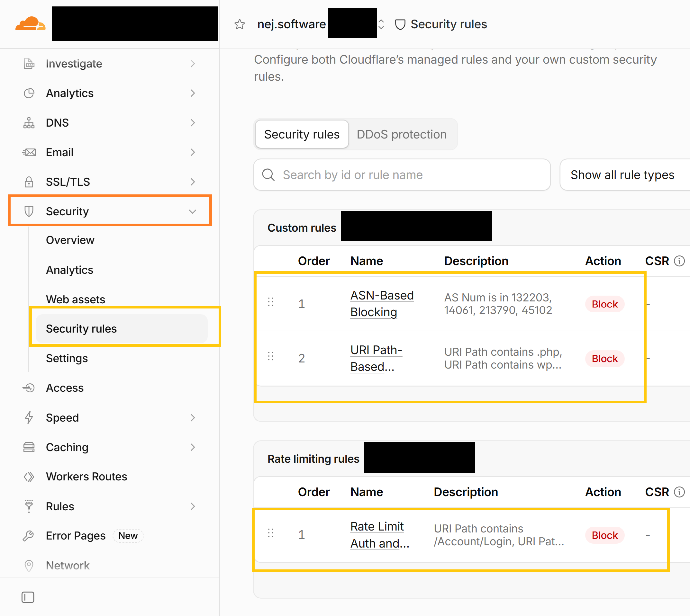Click Block badge for ASN-Based Blocking
Image resolution: width=690 pixels, height=616 pixels.
(x=605, y=304)
